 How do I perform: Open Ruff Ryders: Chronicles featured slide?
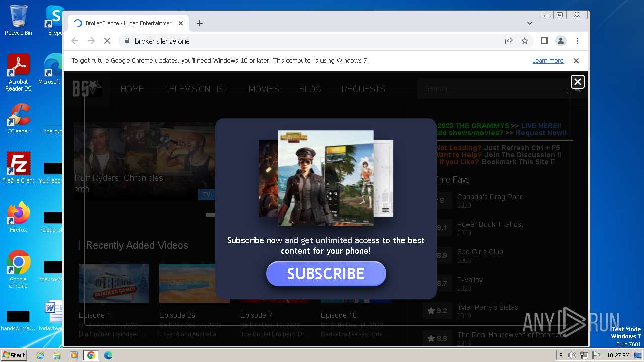144,161
